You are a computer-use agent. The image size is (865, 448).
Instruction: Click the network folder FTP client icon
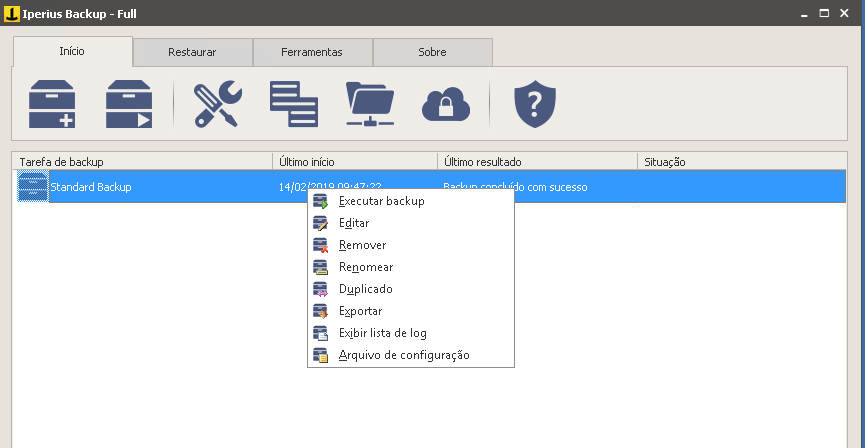370,104
